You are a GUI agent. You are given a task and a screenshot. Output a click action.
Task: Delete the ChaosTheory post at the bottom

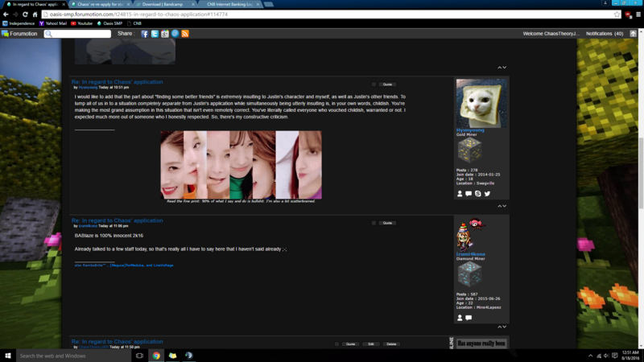pos(391,344)
